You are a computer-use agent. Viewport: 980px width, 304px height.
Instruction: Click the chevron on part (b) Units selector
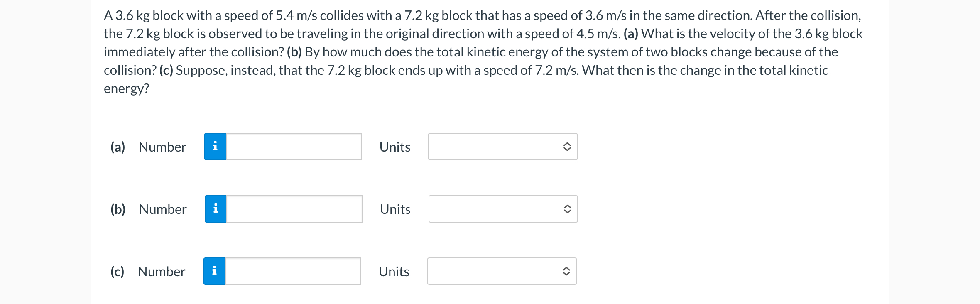(x=568, y=209)
